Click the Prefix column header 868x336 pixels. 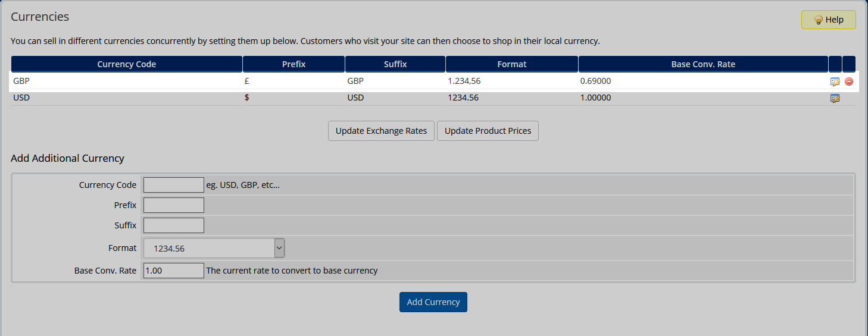pyautogui.click(x=294, y=64)
